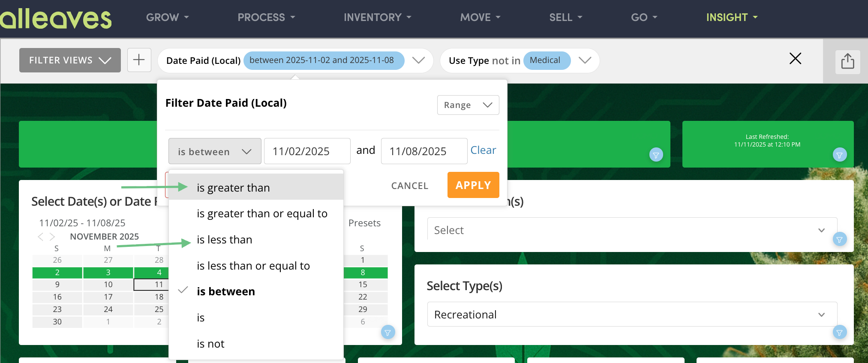Click the filter icon beside the Recreational dropdown

[x=839, y=332]
